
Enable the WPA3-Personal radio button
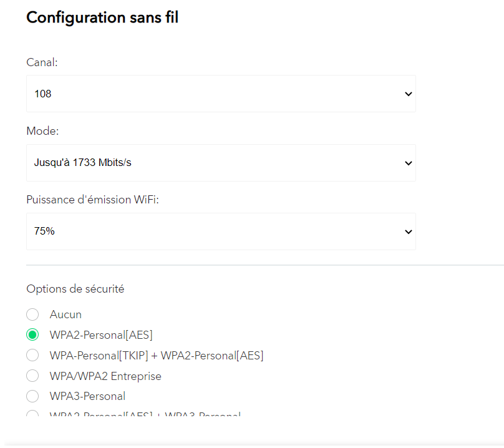(32, 396)
